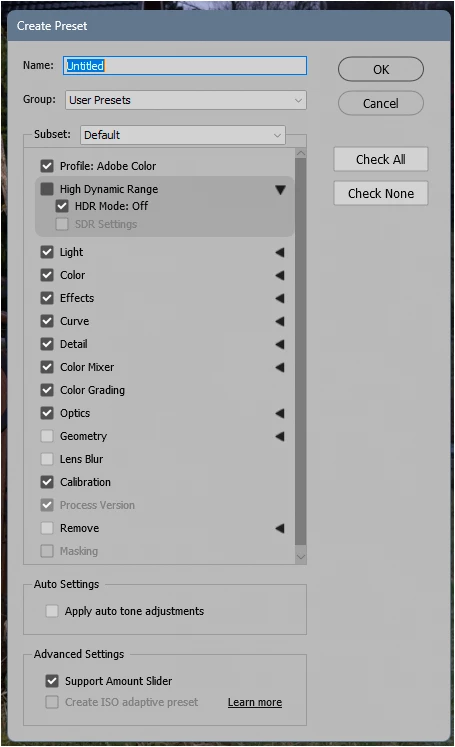Expand the Color settings triangle

280,275
